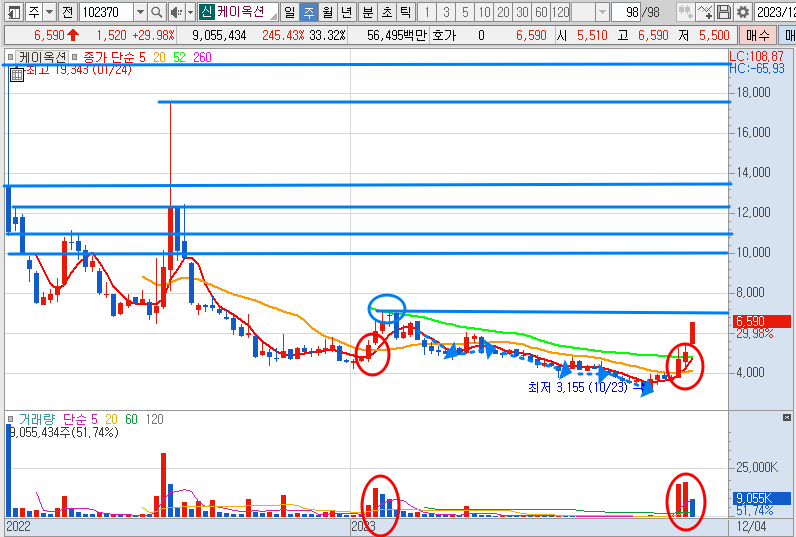796x537 pixels.
Task: Choose the 3 interval button
Action: click(x=446, y=12)
